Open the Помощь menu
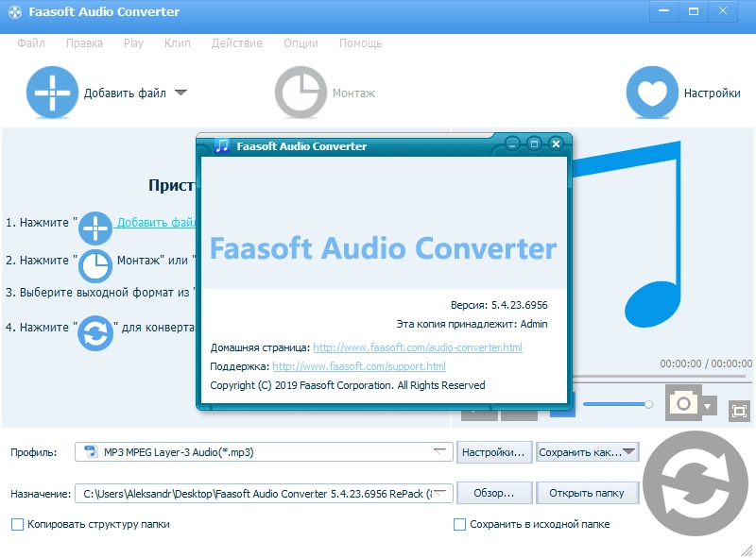The height and width of the screenshot is (558, 756). [361, 43]
